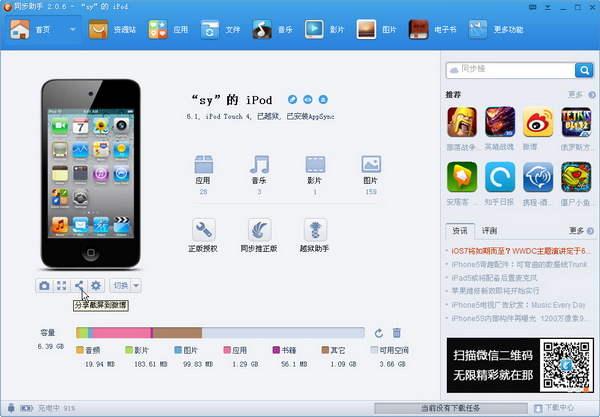Open the 文件 files tab
This screenshot has width=600, height=417.
click(220, 30)
